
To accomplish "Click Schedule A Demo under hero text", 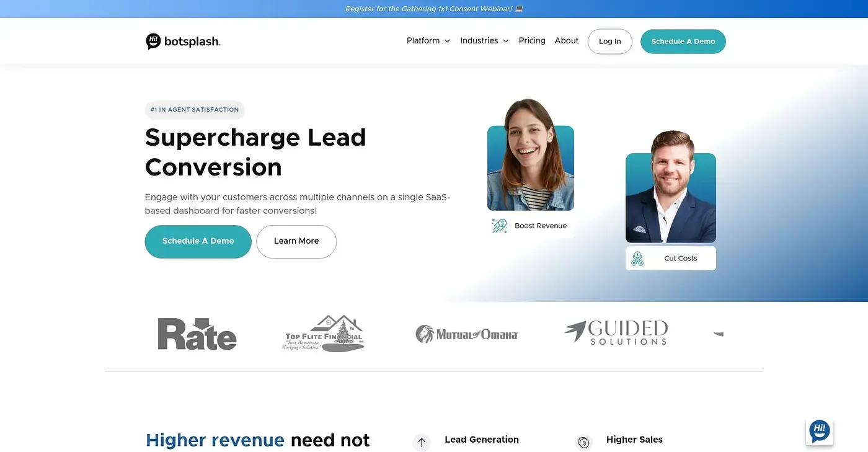I will (198, 241).
